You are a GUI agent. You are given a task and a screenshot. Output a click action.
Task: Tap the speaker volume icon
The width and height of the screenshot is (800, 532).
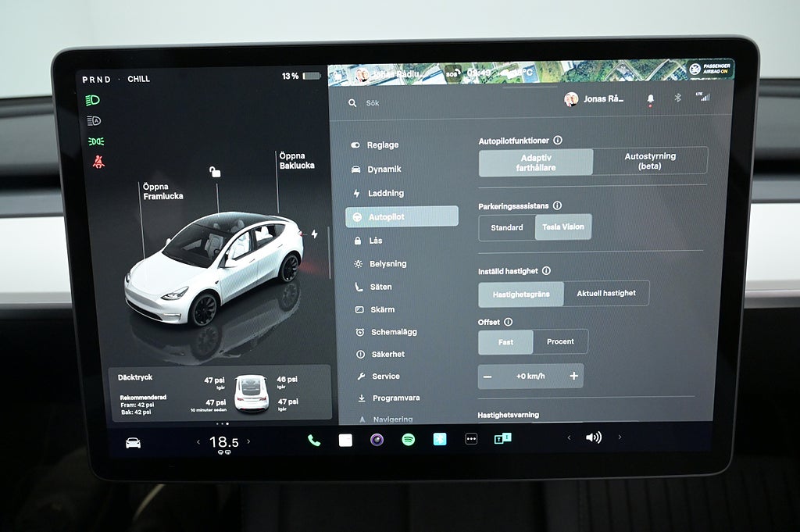594,437
